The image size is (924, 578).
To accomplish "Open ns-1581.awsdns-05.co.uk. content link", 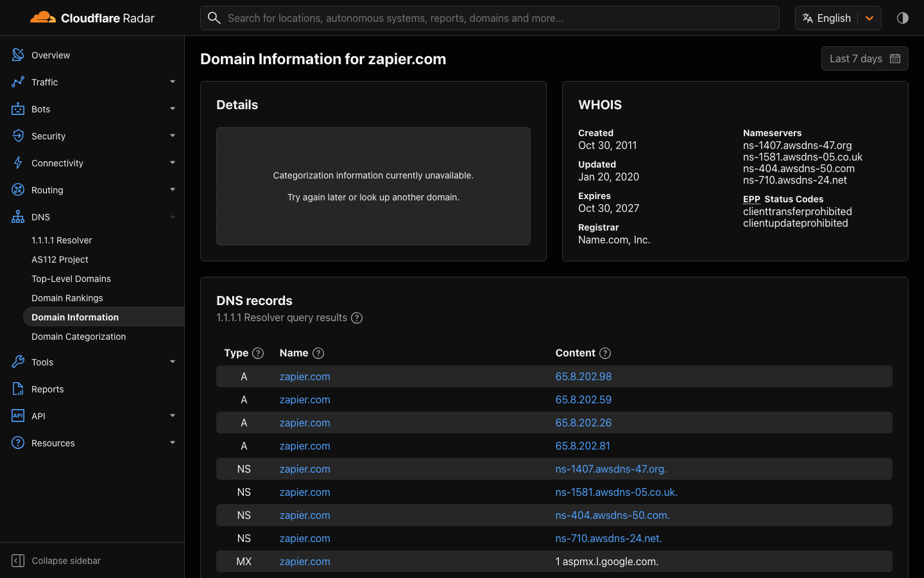I will pyautogui.click(x=617, y=492).
